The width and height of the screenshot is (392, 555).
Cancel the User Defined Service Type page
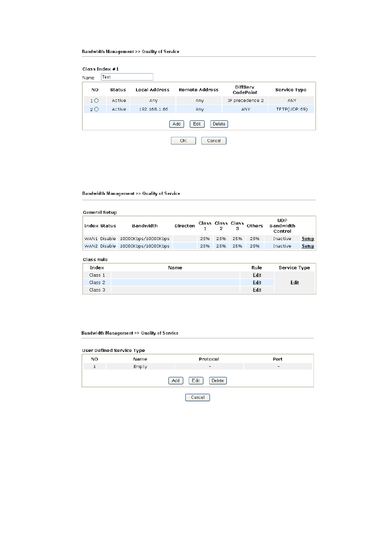(x=198, y=398)
